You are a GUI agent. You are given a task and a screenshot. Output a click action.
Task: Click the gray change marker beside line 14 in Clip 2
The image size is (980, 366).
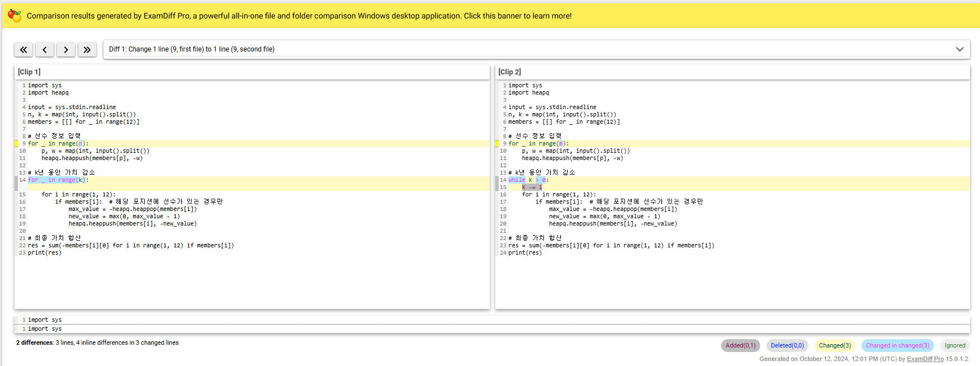(x=497, y=184)
